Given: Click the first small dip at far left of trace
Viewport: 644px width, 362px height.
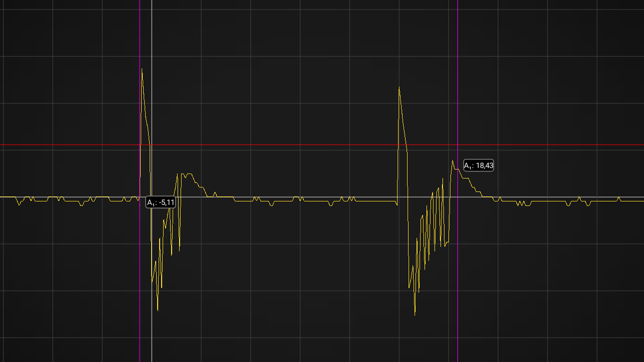Looking at the screenshot, I should 19,204.
